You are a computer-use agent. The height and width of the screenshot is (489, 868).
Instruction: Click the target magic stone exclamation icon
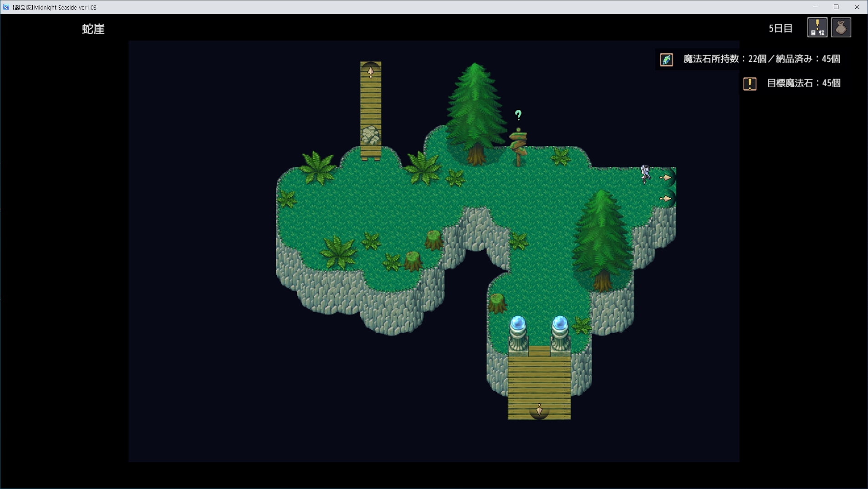[750, 84]
